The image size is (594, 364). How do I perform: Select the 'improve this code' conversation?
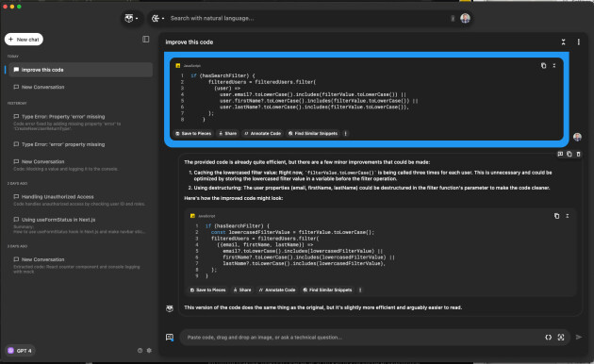pyautogui.click(x=80, y=70)
